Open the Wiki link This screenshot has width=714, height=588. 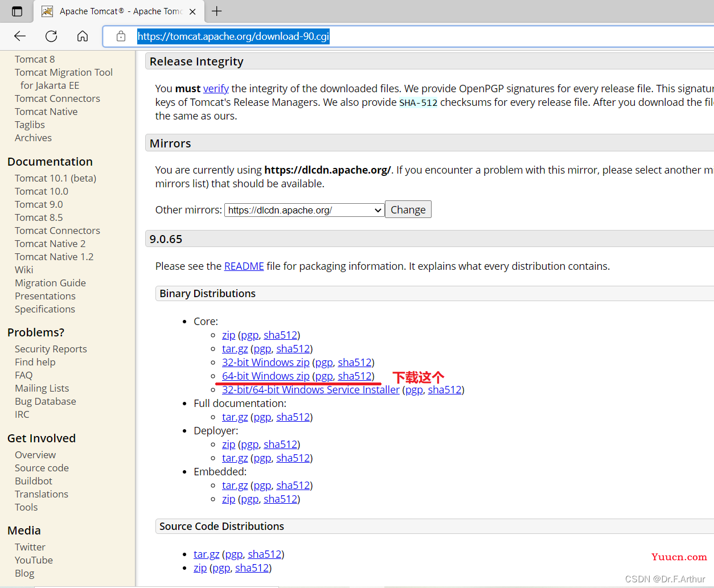24,270
